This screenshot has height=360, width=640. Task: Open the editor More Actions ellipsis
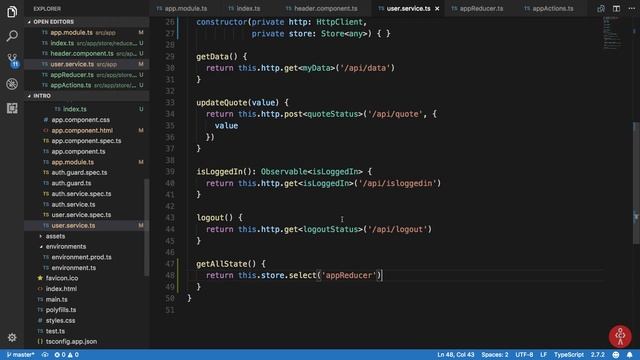click(x=631, y=8)
